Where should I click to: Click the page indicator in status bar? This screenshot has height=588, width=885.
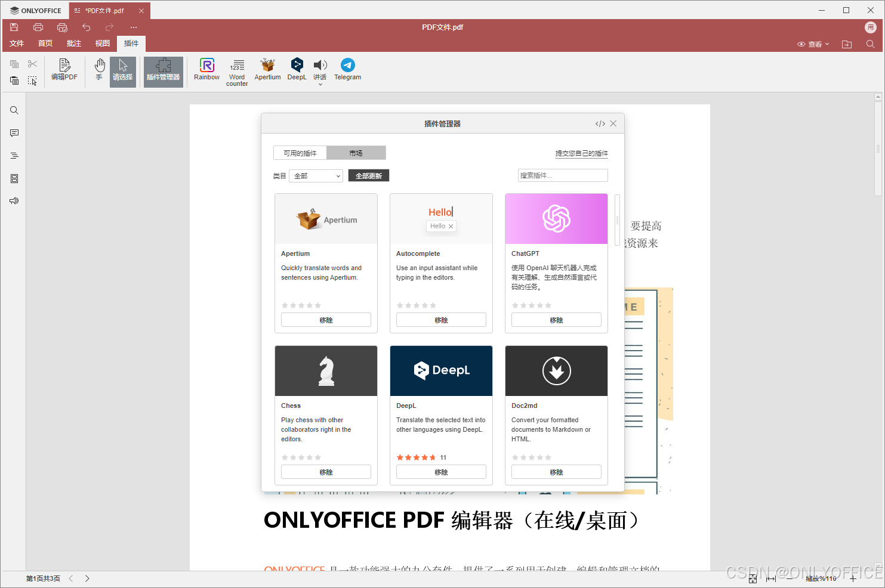[x=43, y=578]
